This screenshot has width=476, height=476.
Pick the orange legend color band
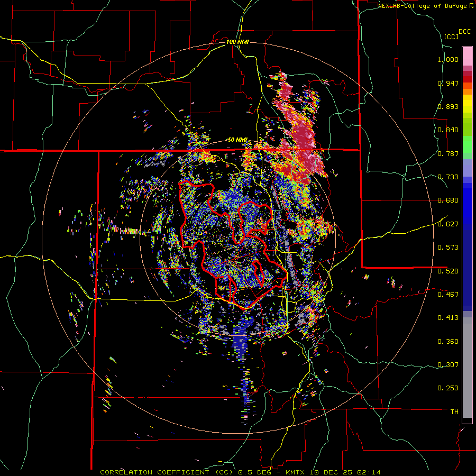467,91
